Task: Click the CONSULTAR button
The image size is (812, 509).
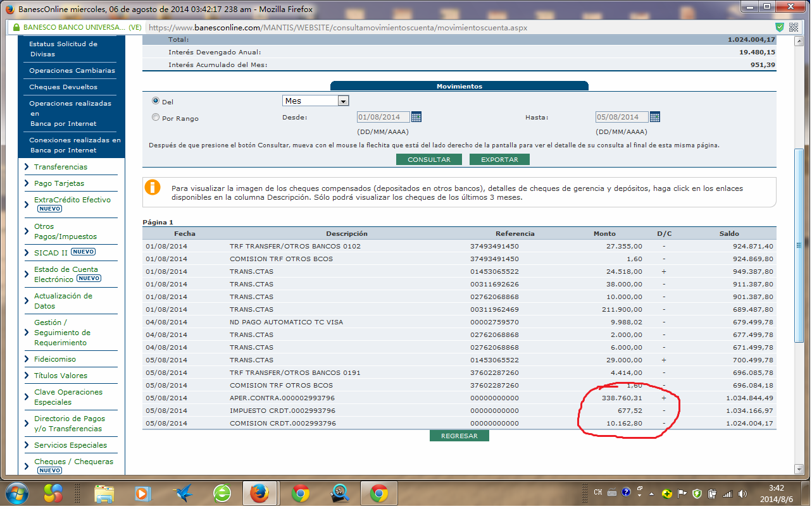Action: click(x=429, y=159)
